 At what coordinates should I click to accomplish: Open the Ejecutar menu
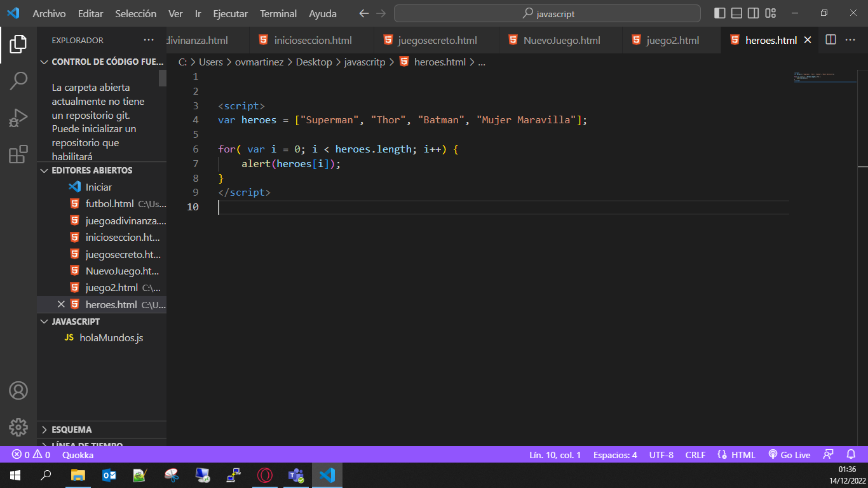tap(231, 13)
